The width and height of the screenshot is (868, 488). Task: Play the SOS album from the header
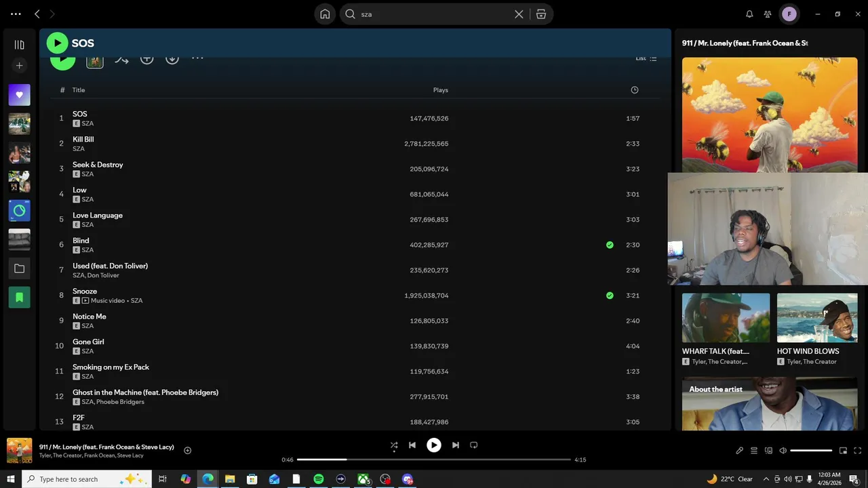point(57,43)
